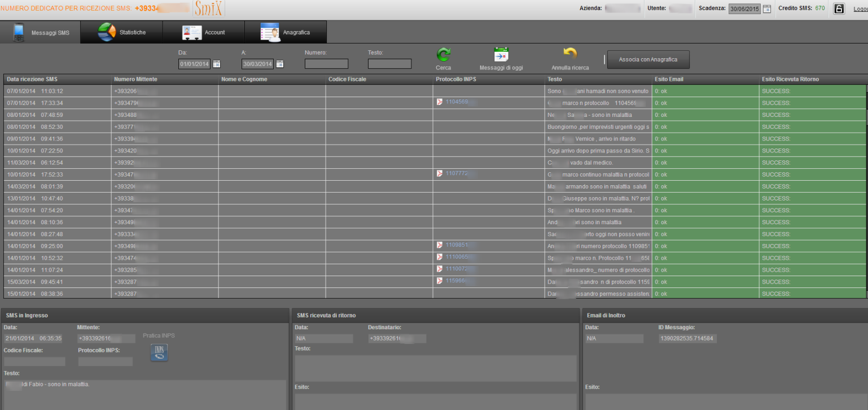Show today's messages with Messaggi di oggi
The width and height of the screenshot is (868, 410).
point(501,55)
